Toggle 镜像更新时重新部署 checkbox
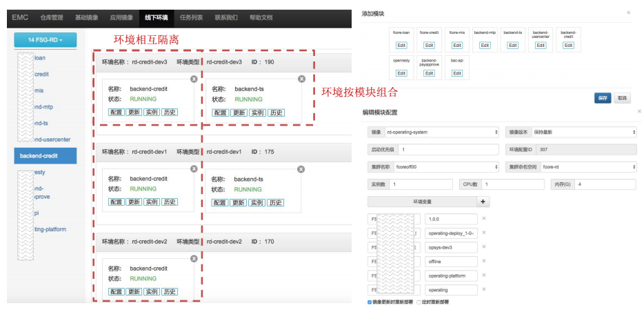 (x=370, y=302)
